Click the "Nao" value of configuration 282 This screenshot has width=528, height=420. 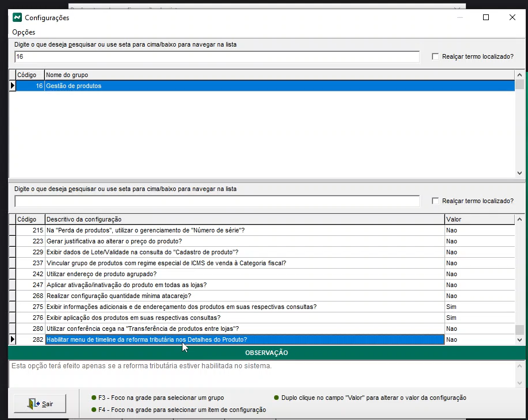(478, 340)
